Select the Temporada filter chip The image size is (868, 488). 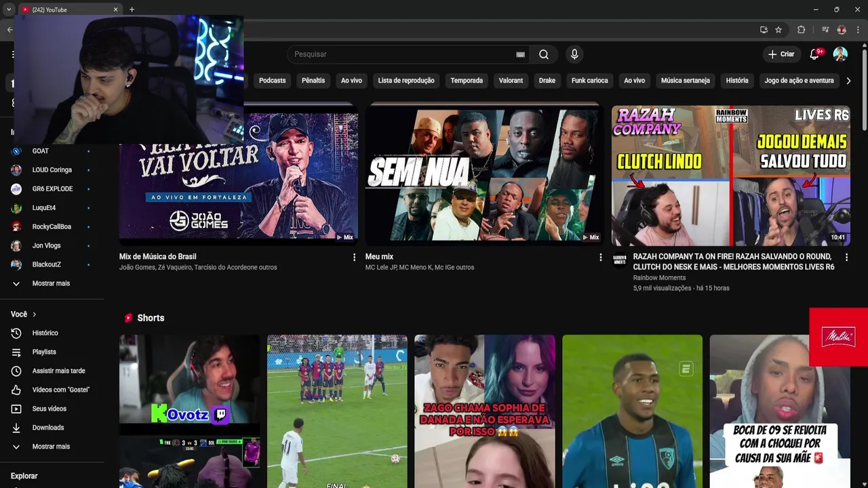(467, 81)
